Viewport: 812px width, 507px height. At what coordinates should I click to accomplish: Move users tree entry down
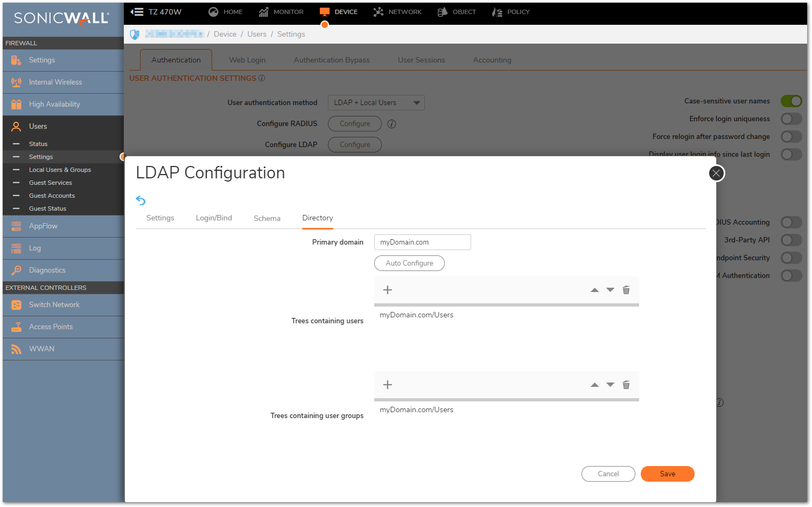[x=610, y=290]
